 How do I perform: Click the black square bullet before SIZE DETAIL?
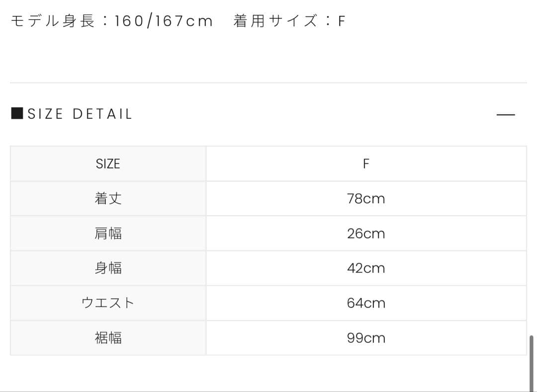17,114
